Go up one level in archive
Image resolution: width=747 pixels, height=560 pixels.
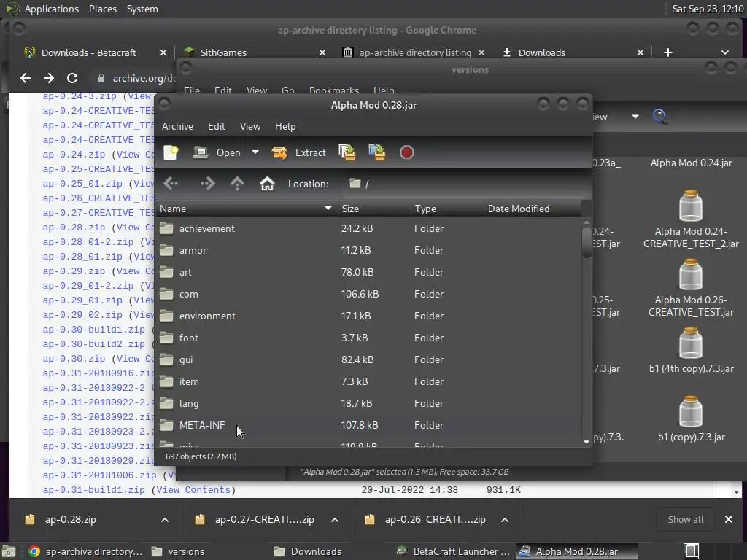[x=237, y=184]
